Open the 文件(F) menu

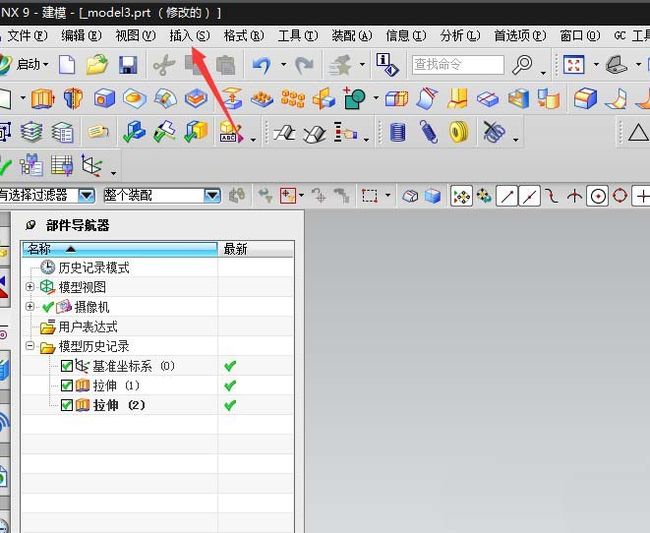27,36
